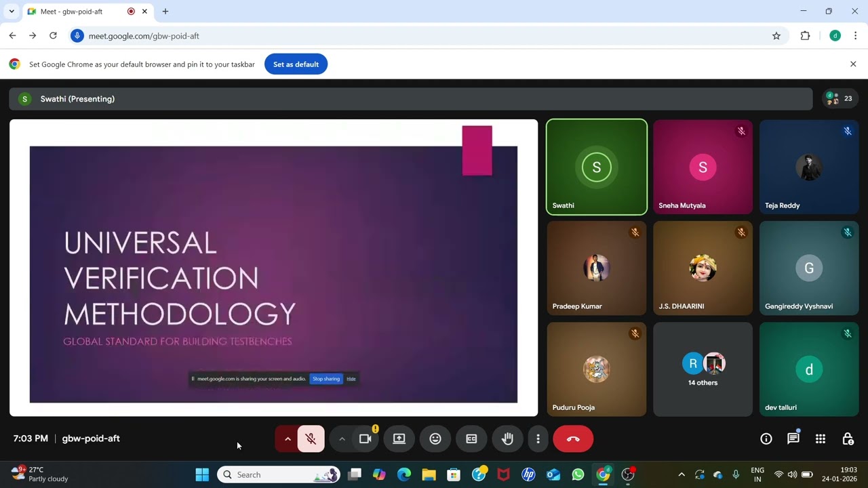868x488 pixels.
Task: Open WhatsApp from the taskbar
Action: [x=578, y=474]
